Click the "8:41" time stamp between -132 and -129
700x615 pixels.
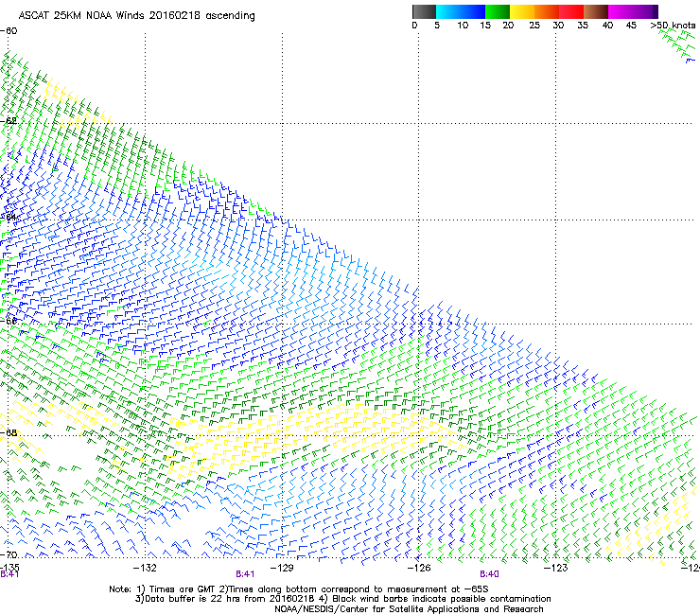click(245, 574)
